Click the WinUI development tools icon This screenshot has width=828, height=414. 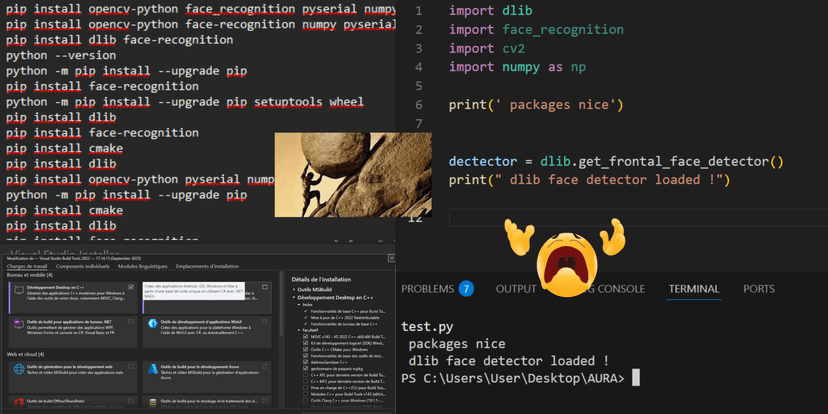click(x=153, y=324)
